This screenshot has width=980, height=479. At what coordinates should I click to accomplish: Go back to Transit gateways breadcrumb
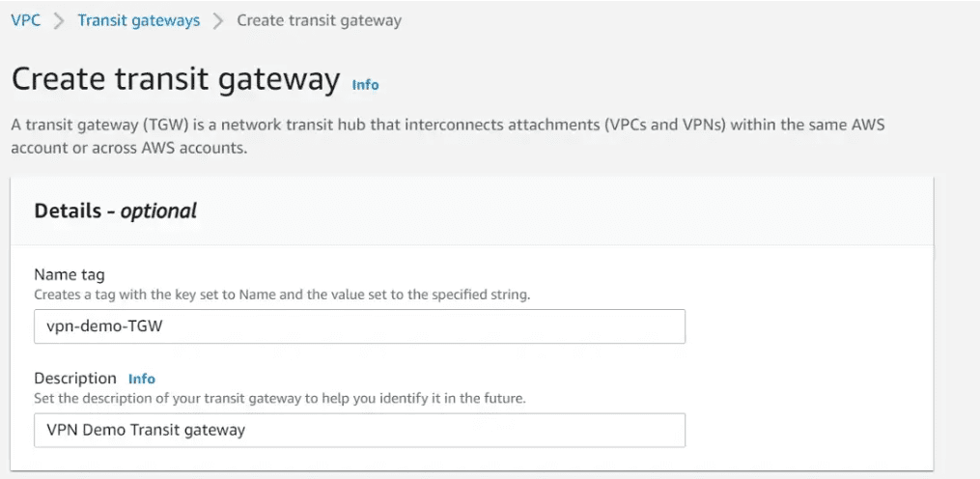[139, 20]
